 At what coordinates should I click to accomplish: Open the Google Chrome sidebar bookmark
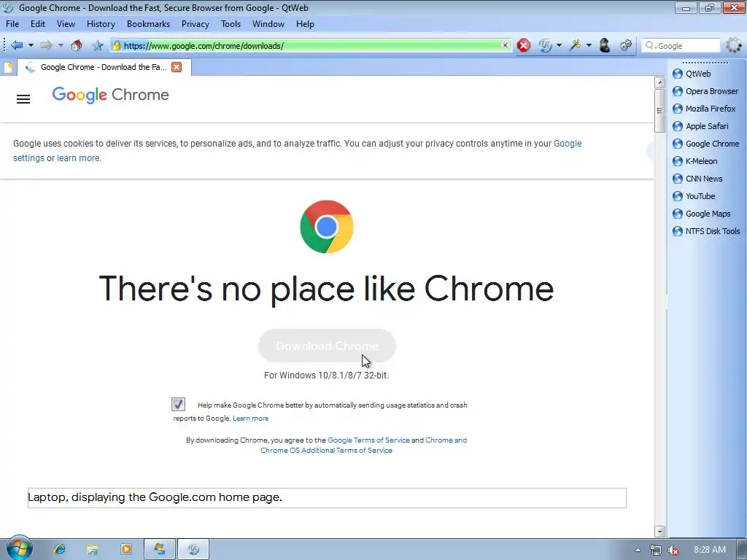tap(705, 144)
